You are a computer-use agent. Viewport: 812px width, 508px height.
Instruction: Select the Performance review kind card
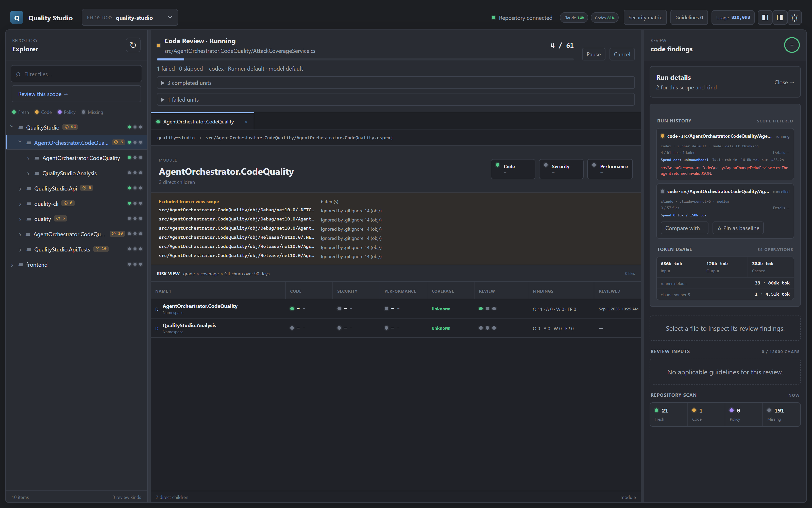(x=610, y=169)
